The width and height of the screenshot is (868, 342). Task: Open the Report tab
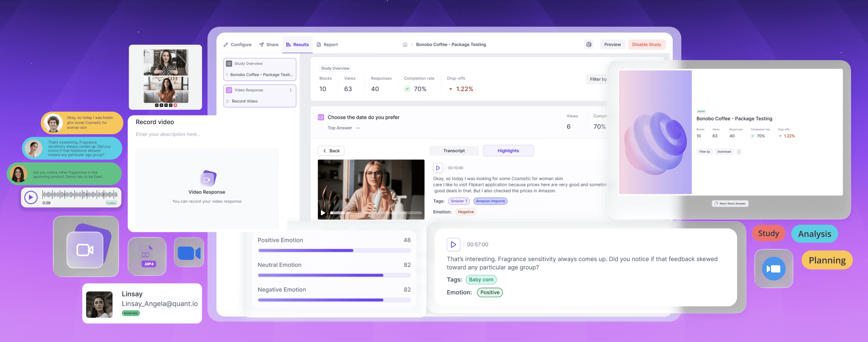point(327,44)
